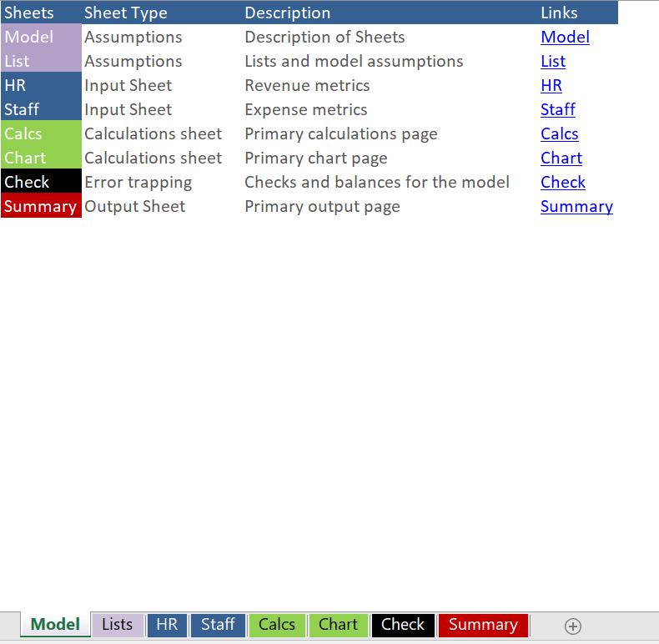The width and height of the screenshot is (659, 644).
Task: Open the HR sheet tab
Action: tap(167, 625)
